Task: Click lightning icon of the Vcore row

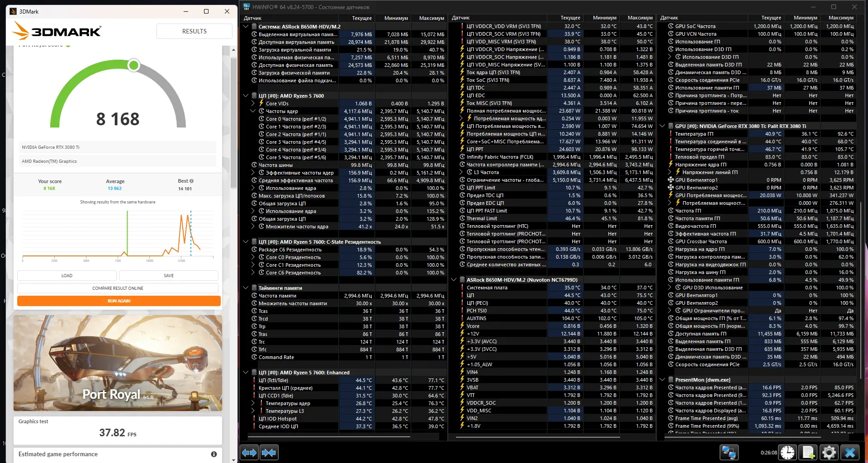Action: coord(462,326)
